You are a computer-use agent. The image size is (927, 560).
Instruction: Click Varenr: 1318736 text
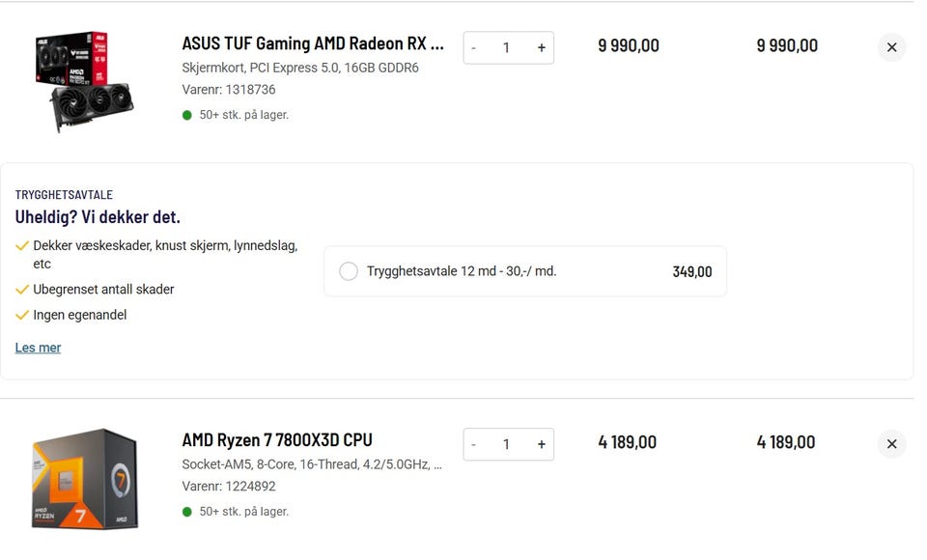coord(229,90)
